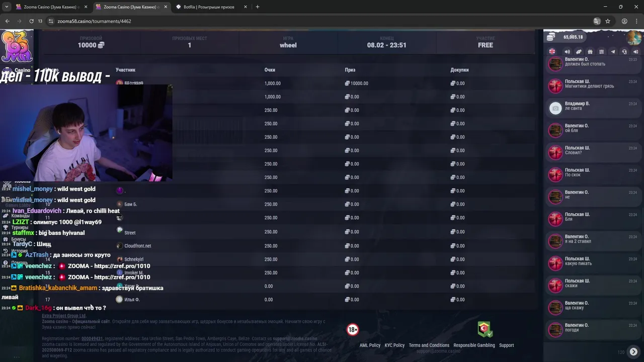Screen dimensions: 644x362
Task: Click chat message 'должен был стопать'
Action: pyautogui.click(x=585, y=64)
